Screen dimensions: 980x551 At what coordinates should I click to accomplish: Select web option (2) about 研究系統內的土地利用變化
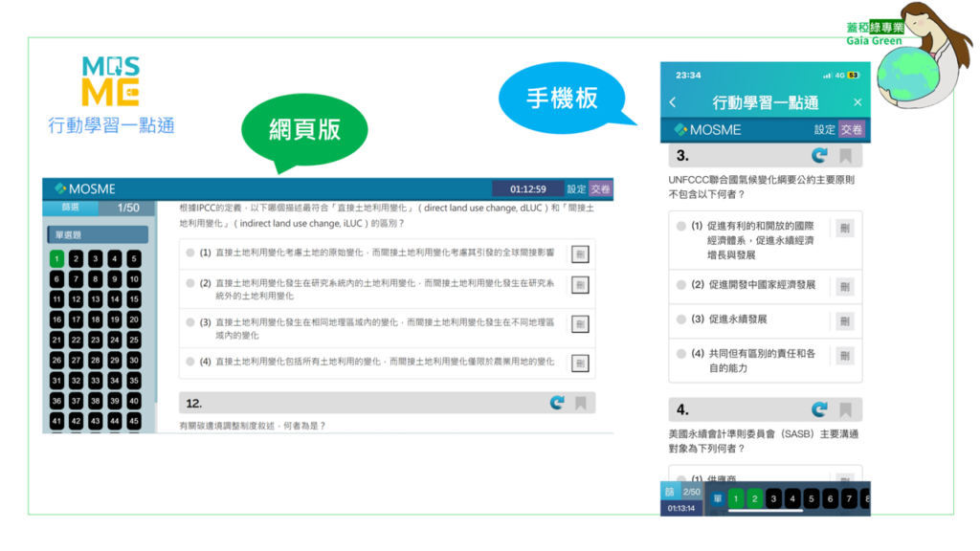point(190,283)
